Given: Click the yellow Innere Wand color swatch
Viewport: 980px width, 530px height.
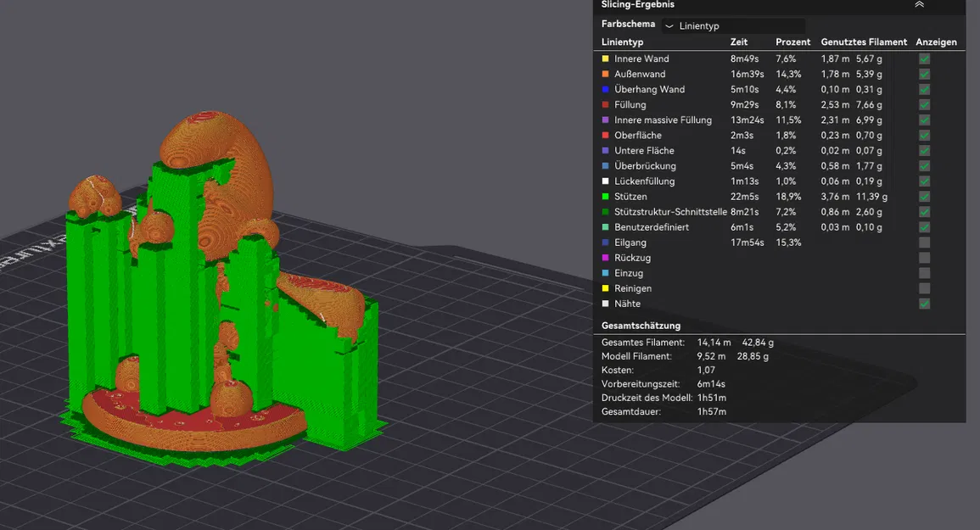Looking at the screenshot, I should [605, 59].
